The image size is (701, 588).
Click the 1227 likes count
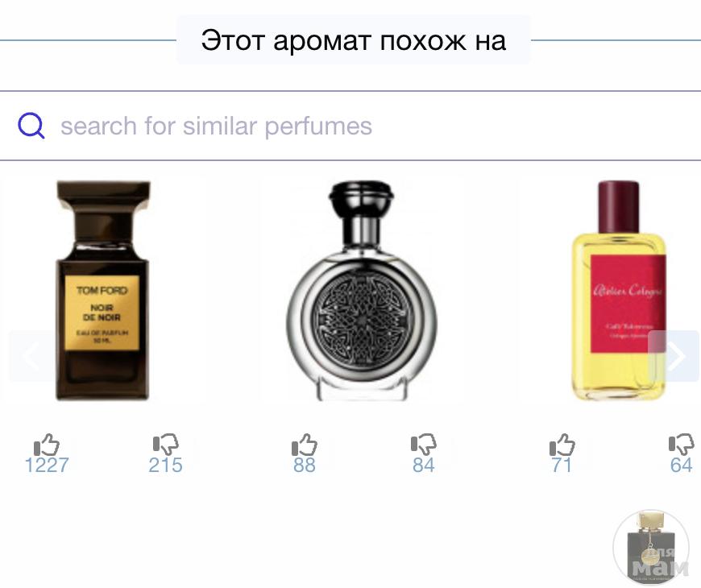tap(47, 465)
